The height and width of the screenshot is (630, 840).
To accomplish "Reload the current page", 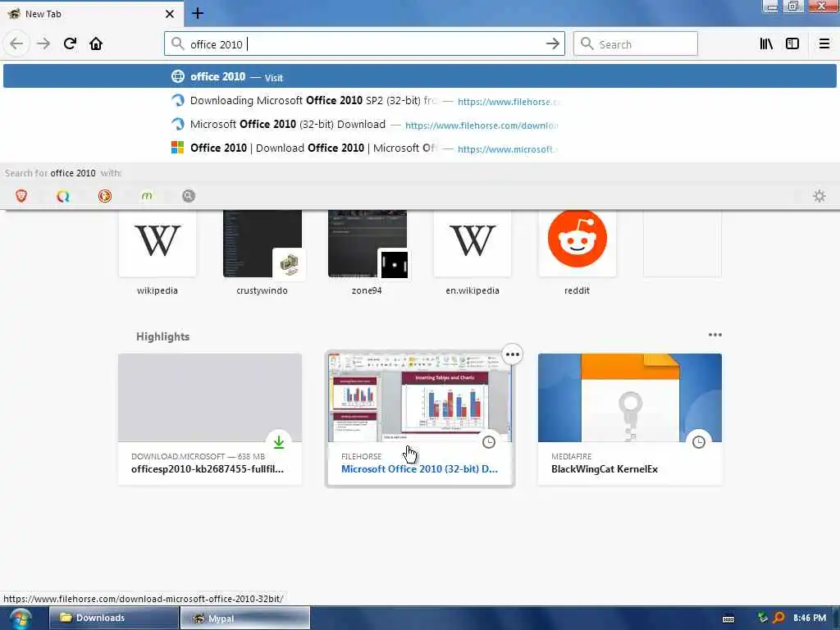I will click(70, 44).
